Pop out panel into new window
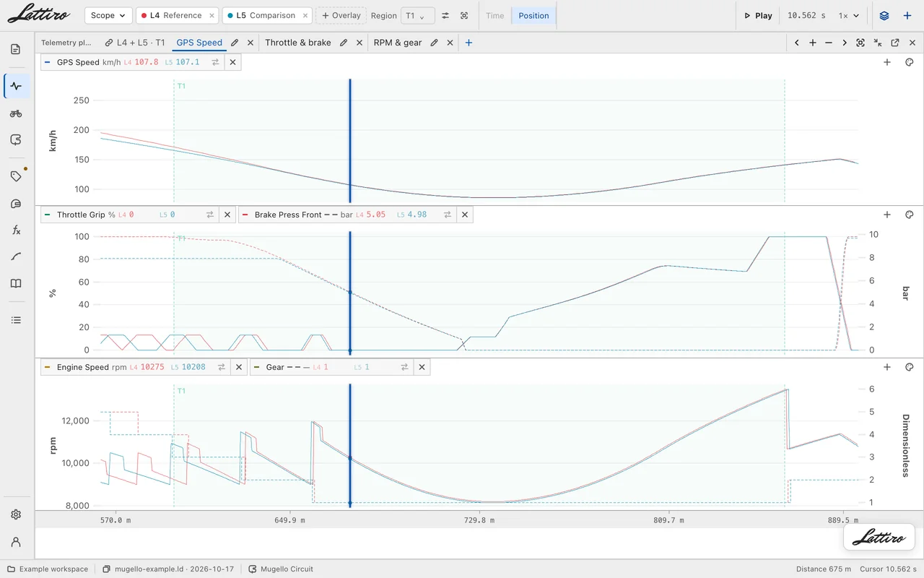Screen dimensions: 924x578 click(895, 43)
